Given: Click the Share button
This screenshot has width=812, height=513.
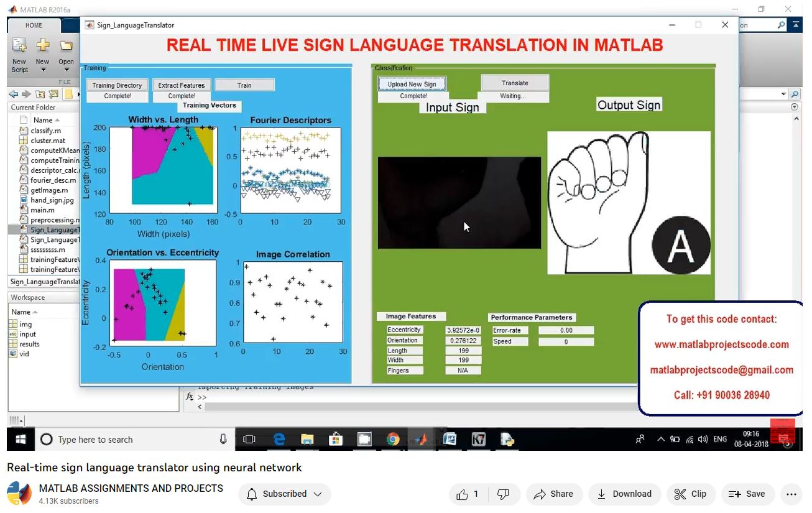Looking at the screenshot, I should tap(554, 494).
